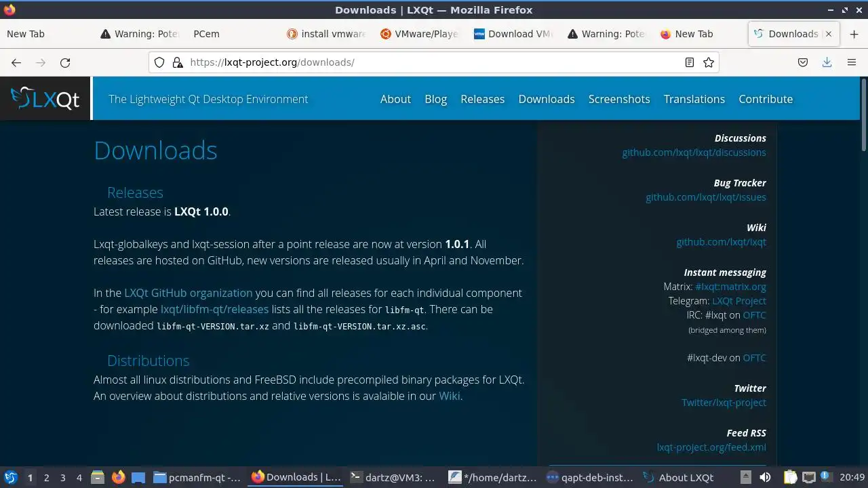The height and width of the screenshot is (488, 868).
Task: Switch to pcmanfm-qt taskbar window
Action: pyautogui.click(x=197, y=477)
